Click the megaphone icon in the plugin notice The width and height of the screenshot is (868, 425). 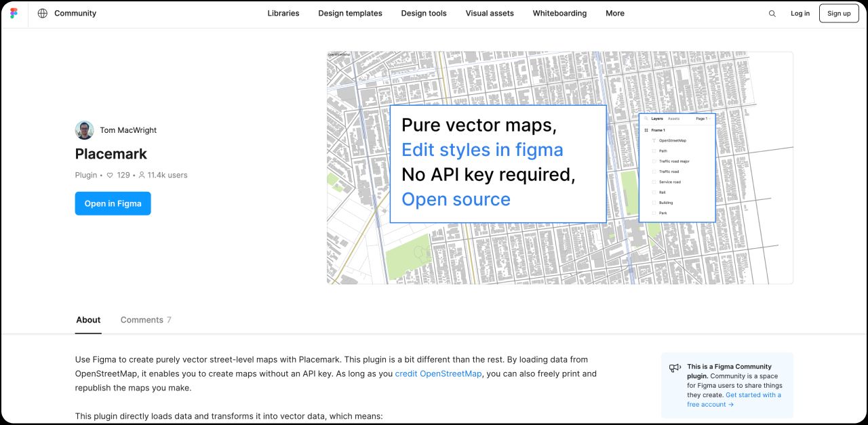click(675, 367)
